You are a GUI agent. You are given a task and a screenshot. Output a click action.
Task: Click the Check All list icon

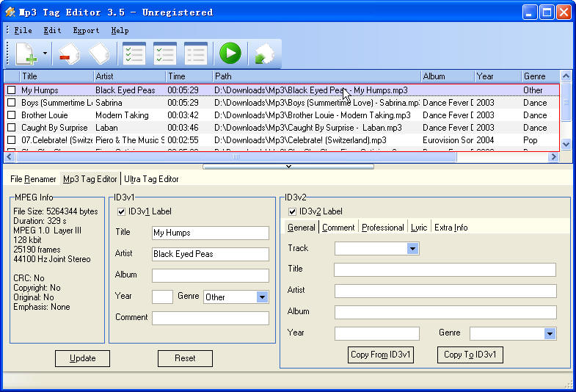tap(134, 54)
